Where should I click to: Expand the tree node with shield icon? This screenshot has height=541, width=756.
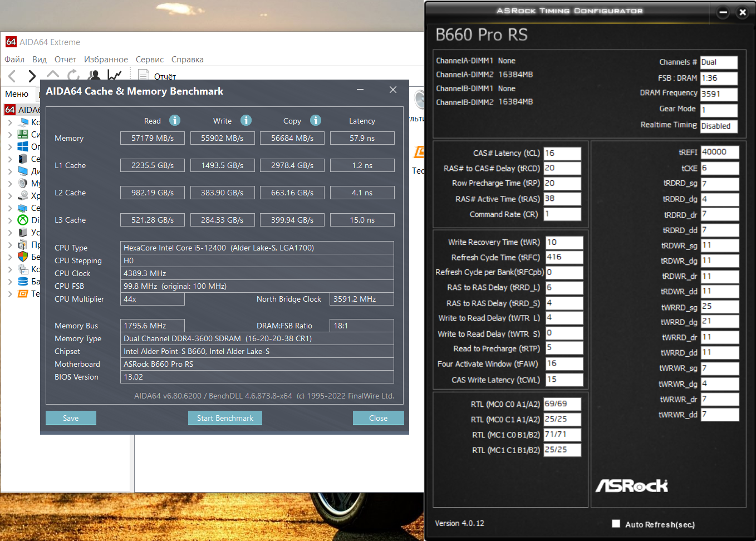click(10, 257)
